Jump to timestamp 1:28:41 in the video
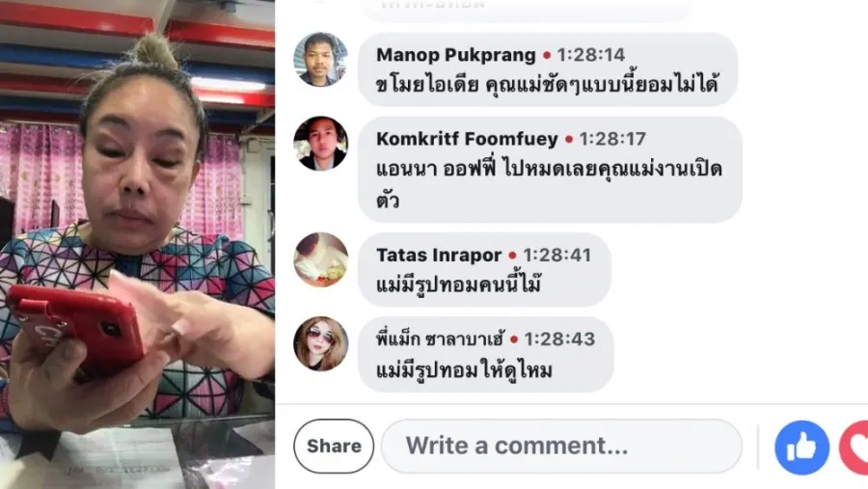This screenshot has height=489, width=868. 556,255
